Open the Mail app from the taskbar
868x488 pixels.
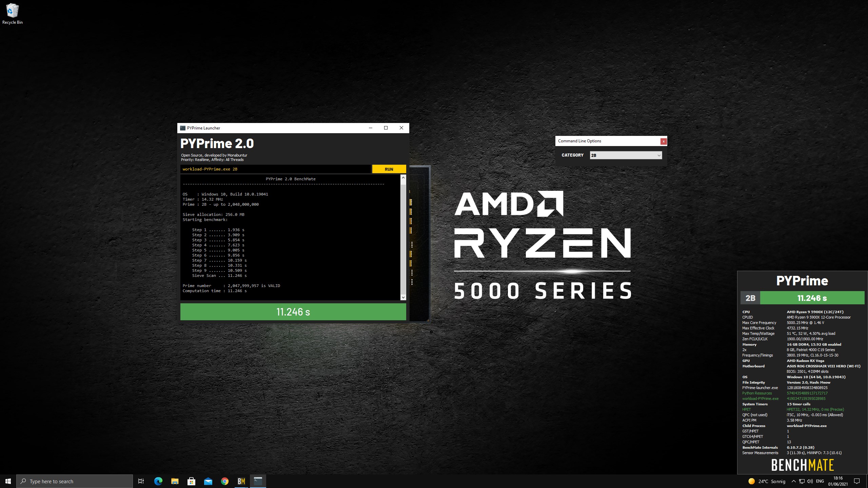(208, 481)
